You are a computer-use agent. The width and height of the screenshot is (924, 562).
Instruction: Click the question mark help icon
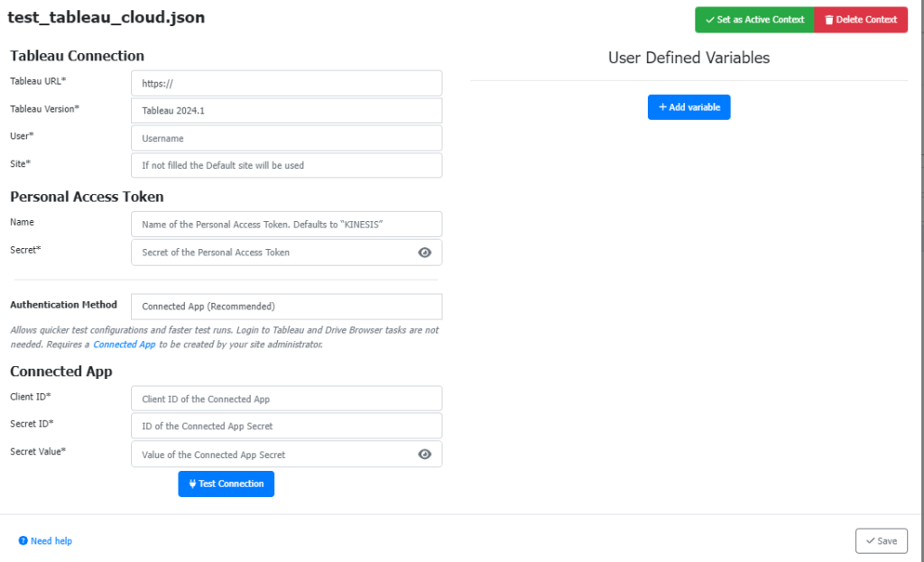[23, 540]
